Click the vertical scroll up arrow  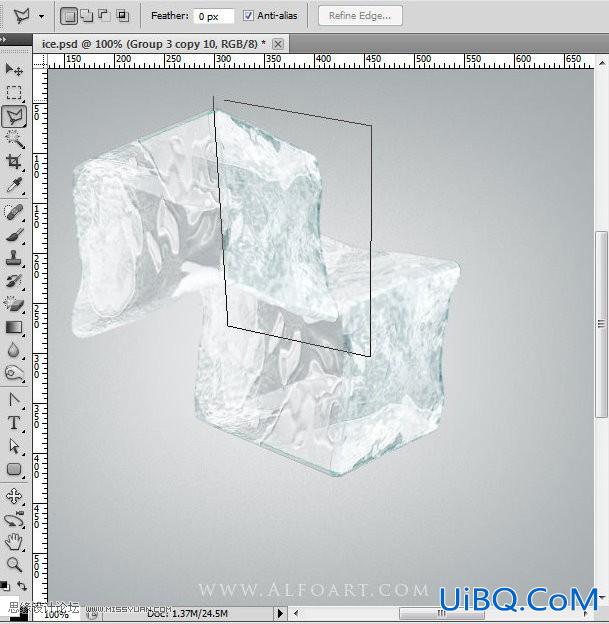click(602, 63)
